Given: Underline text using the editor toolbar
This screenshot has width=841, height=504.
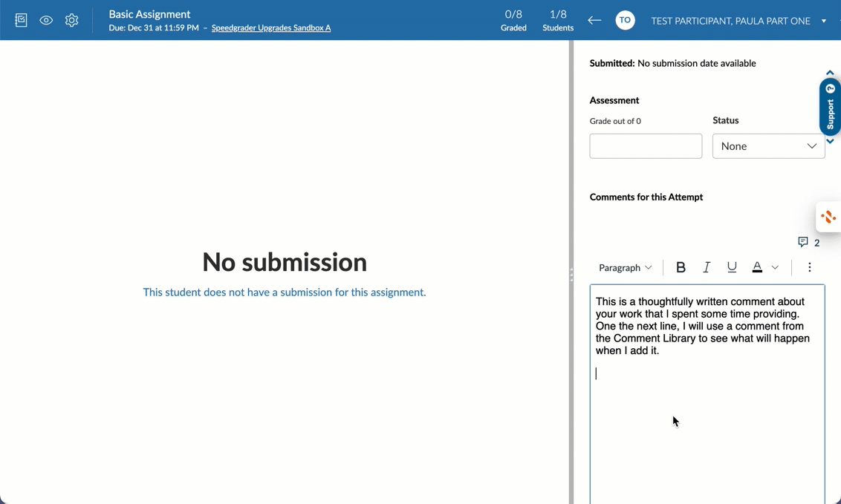Looking at the screenshot, I should 732,267.
